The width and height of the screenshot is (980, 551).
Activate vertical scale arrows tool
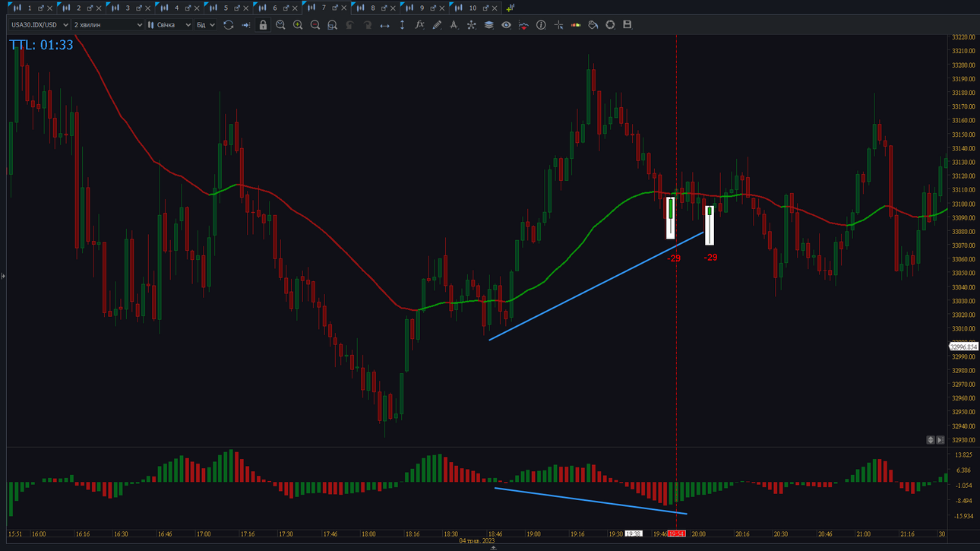402,25
